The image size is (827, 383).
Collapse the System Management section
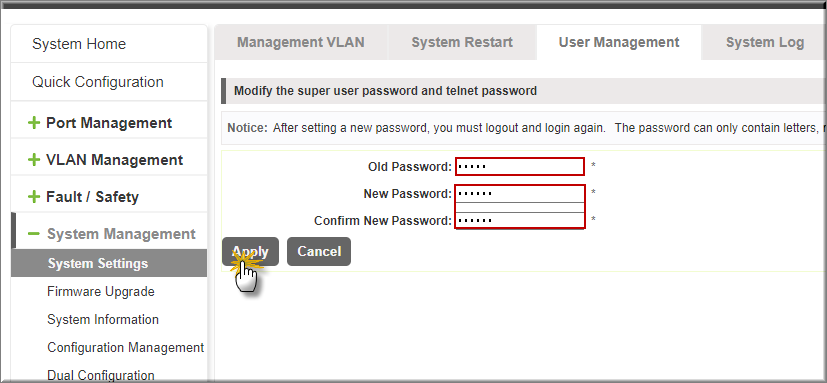tap(121, 234)
